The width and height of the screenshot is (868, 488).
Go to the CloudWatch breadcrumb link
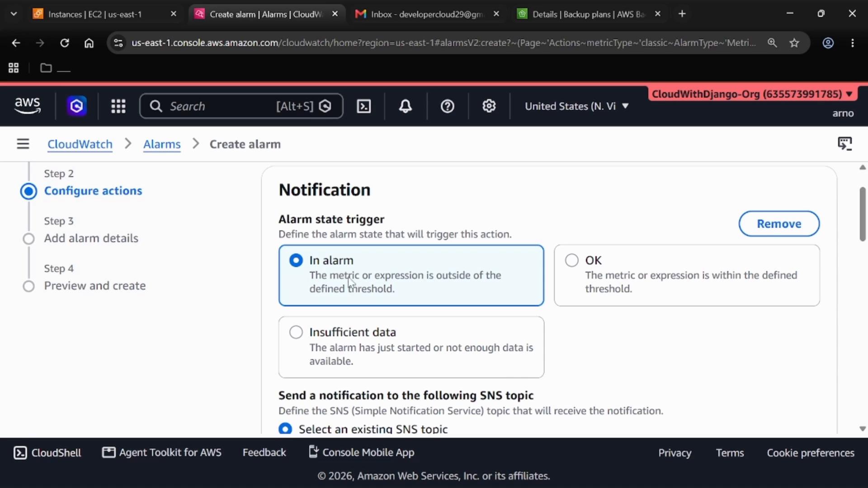pos(80,144)
